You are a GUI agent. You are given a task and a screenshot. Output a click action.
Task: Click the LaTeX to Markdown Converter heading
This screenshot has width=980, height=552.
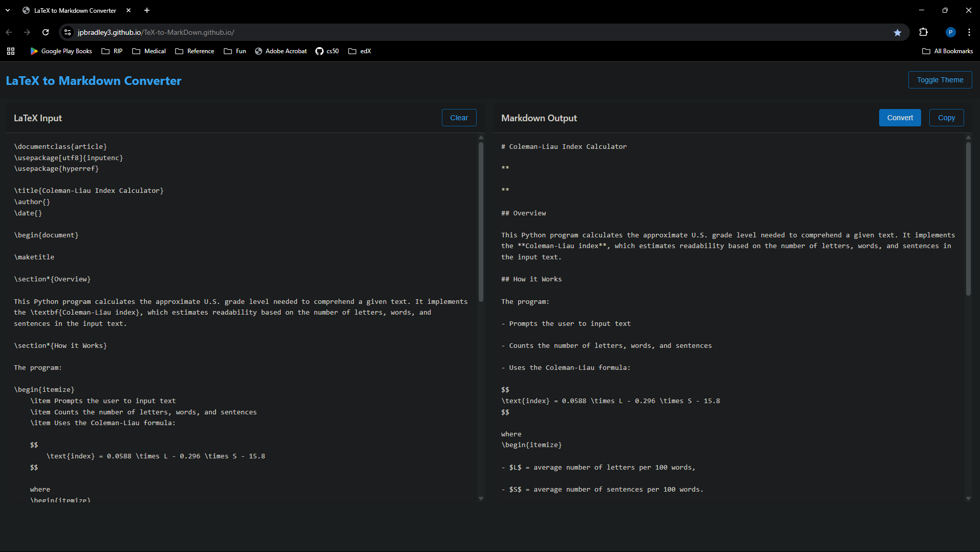tap(94, 81)
